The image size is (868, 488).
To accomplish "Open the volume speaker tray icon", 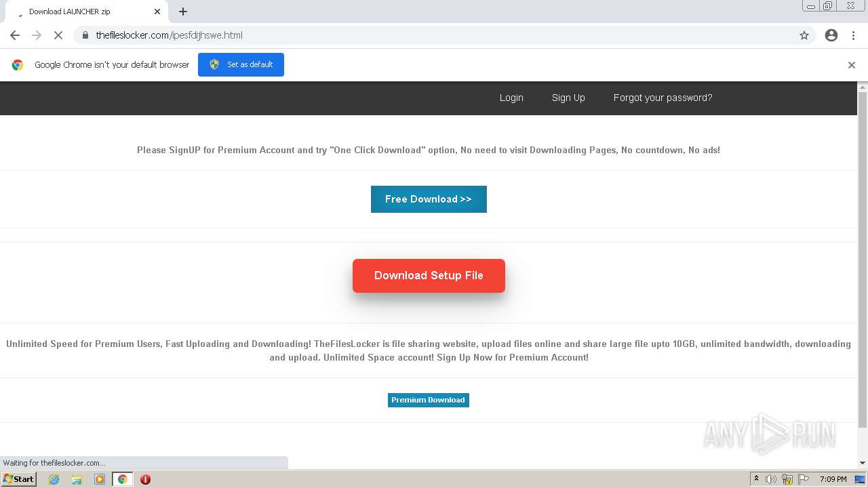I will pyautogui.click(x=771, y=479).
